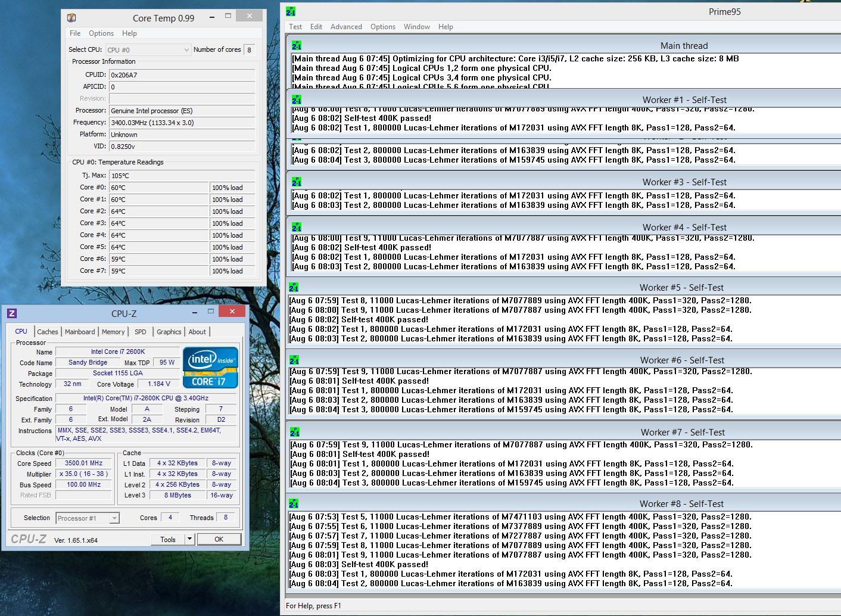This screenshot has height=616, width=841.
Task: Click the Worker #5 Self-Test window icon
Action: (x=294, y=287)
